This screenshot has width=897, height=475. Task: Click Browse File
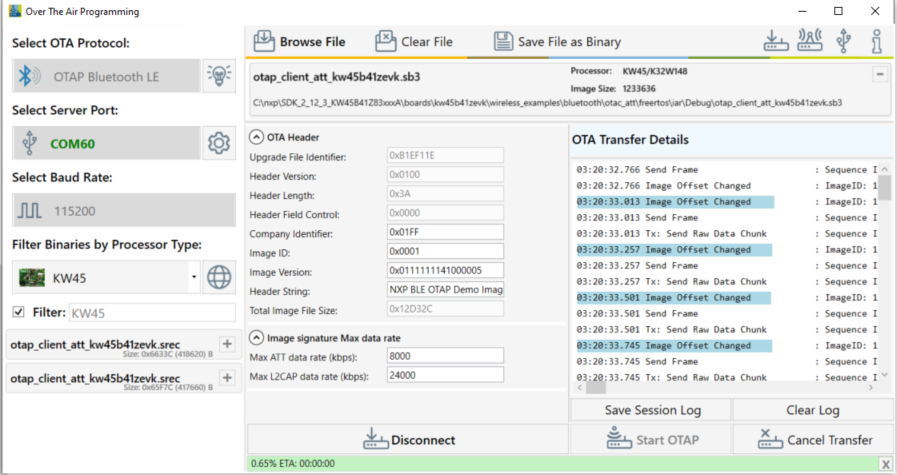click(300, 42)
